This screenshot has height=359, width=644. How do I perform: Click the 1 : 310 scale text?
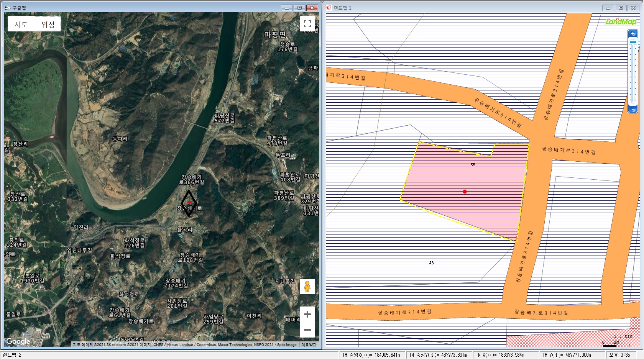click(x=623, y=337)
